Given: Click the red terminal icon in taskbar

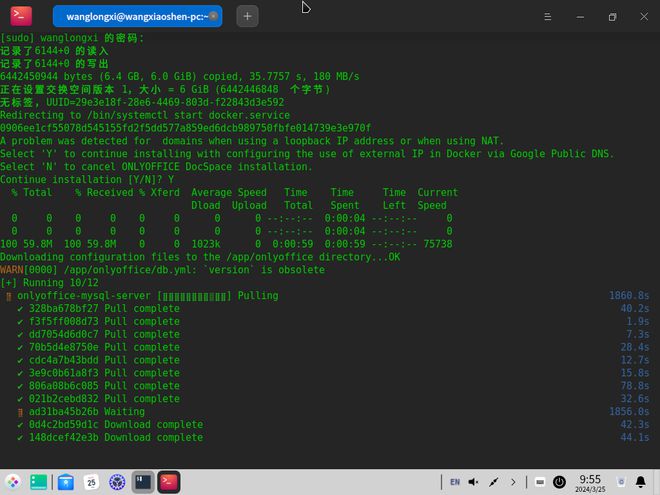Looking at the screenshot, I should click(169, 482).
